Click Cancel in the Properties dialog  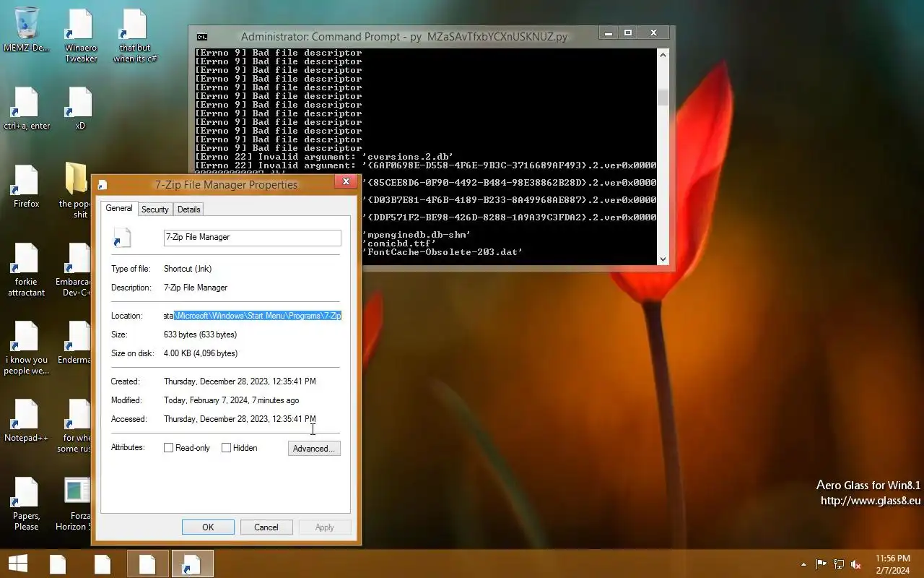(266, 527)
